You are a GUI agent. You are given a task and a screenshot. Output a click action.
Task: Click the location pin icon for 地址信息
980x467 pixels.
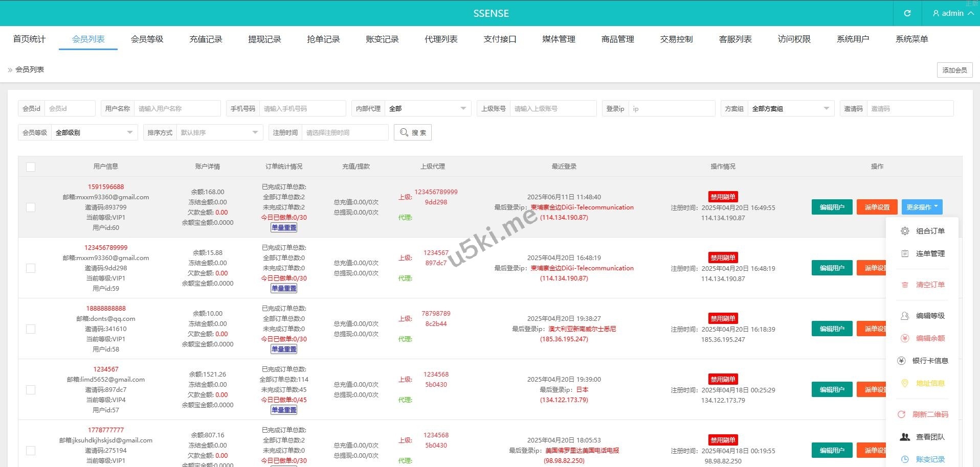[905, 383]
